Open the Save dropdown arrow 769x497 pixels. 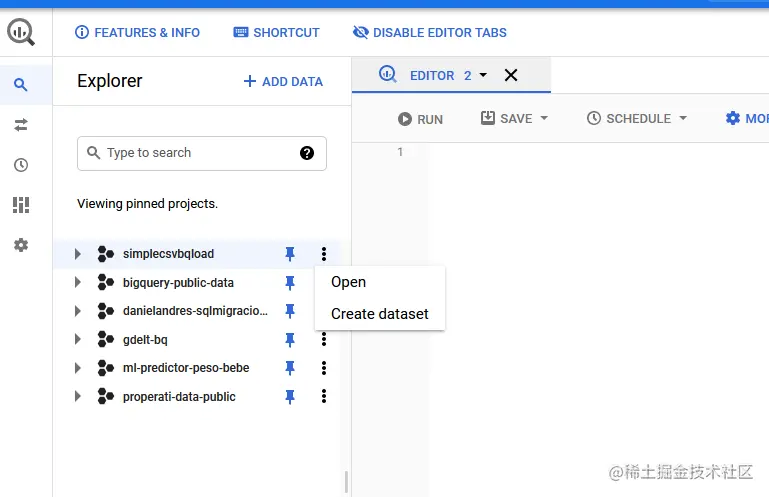(544, 119)
